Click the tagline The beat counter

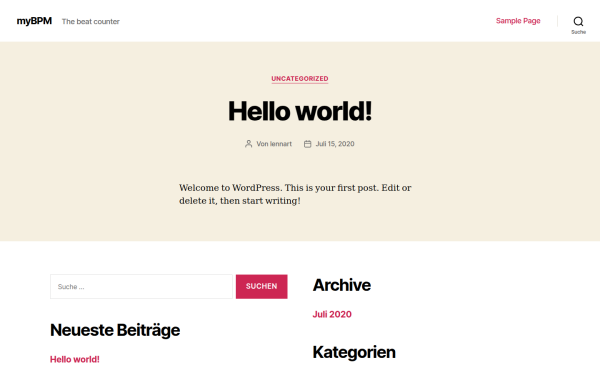click(91, 21)
